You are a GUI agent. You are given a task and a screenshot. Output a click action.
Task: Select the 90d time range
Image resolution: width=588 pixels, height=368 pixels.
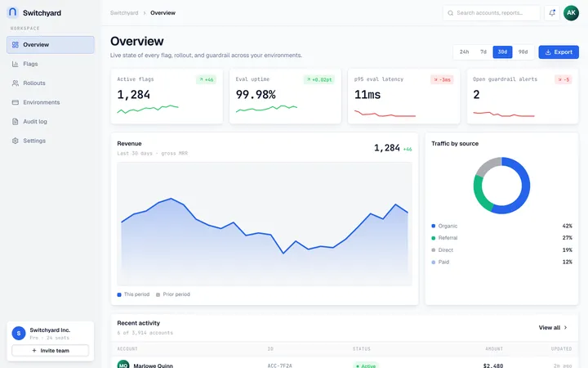[523, 52]
